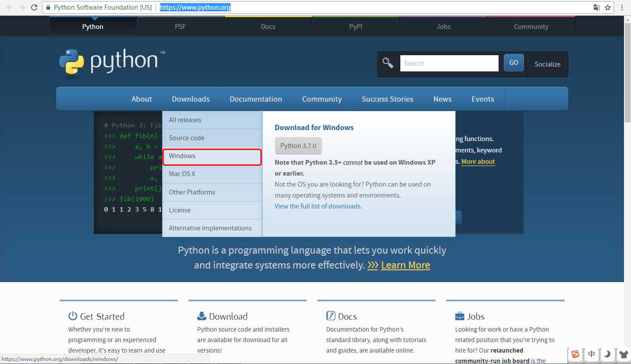Switch to the Jobs top tab

(444, 26)
